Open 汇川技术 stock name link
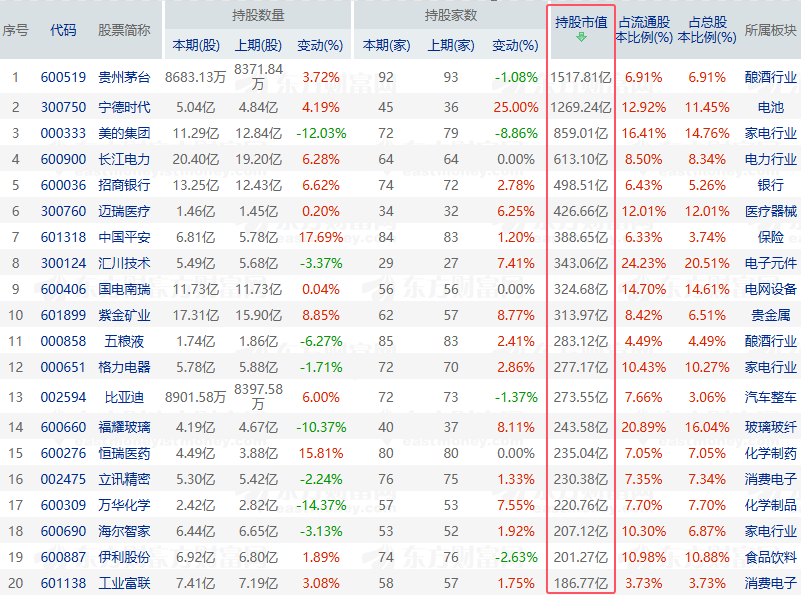The image size is (801, 596). coord(124,264)
